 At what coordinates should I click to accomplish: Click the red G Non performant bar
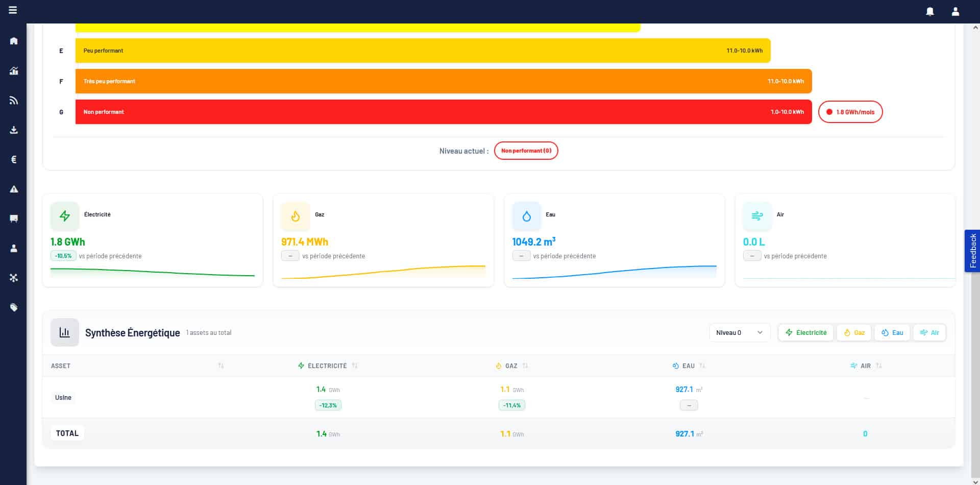click(443, 112)
